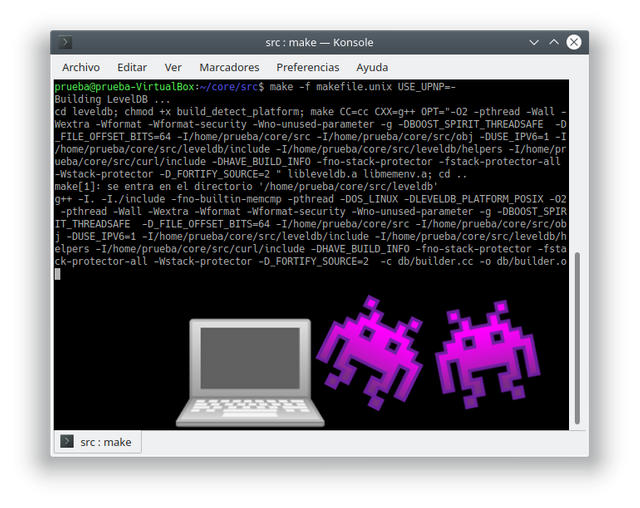640x508 pixels.
Task: Click the 'Building LevelDB ...' output line
Action: point(112,100)
